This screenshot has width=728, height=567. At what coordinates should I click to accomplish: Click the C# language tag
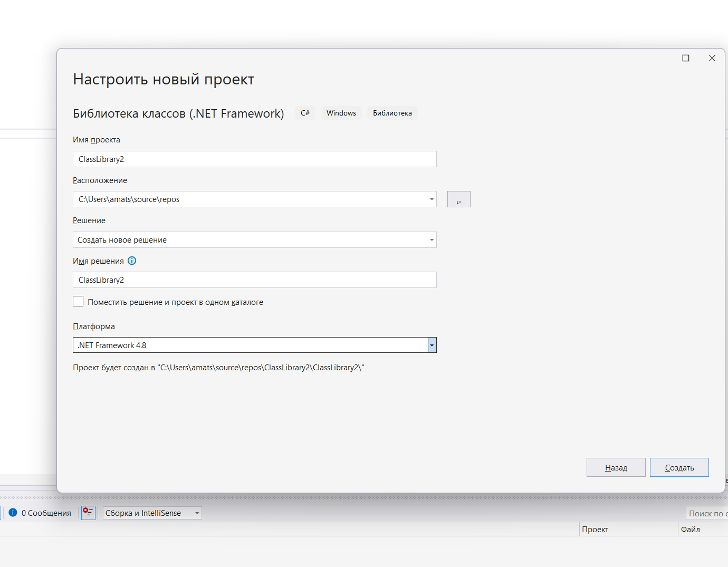pyautogui.click(x=305, y=113)
